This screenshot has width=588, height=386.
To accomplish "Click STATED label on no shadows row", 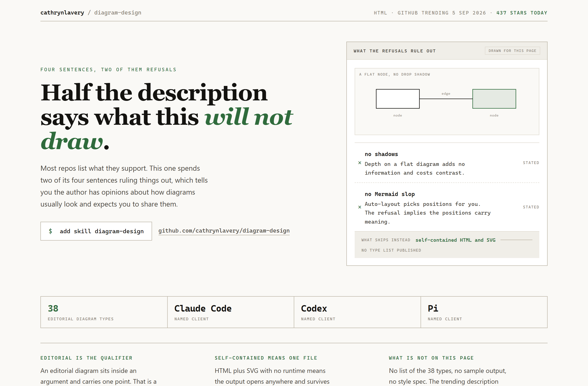I will [531, 163].
